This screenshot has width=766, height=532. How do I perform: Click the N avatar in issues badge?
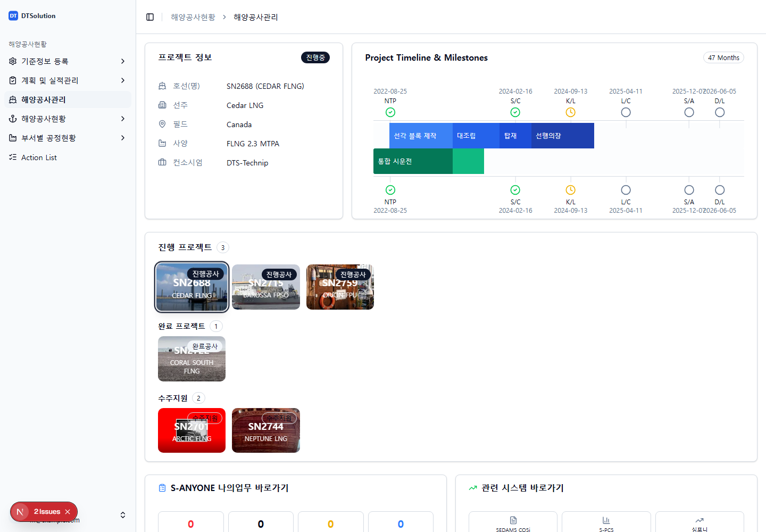(20, 512)
